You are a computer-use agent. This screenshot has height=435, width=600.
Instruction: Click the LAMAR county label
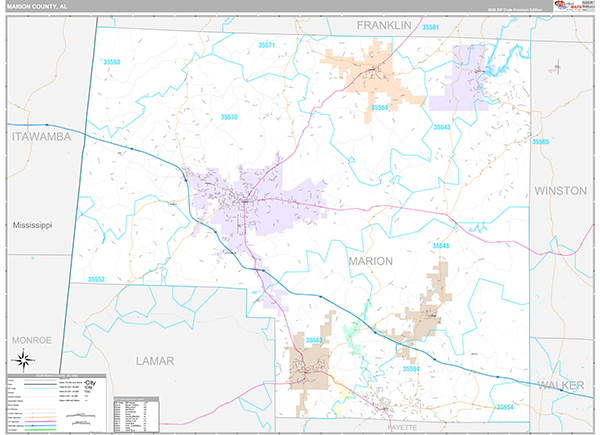[155, 361]
